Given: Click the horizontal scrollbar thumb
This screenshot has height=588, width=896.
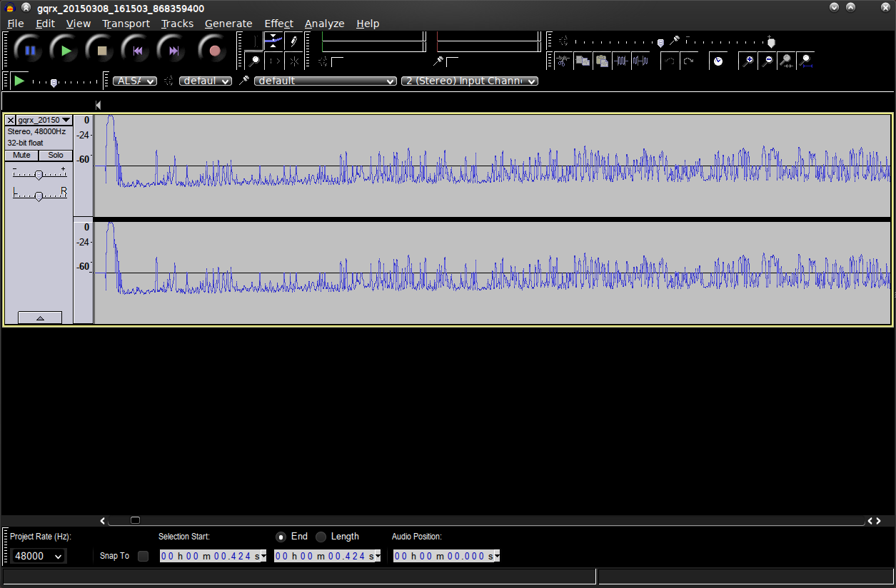Looking at the screenshot, I should (x=135, y=520).
